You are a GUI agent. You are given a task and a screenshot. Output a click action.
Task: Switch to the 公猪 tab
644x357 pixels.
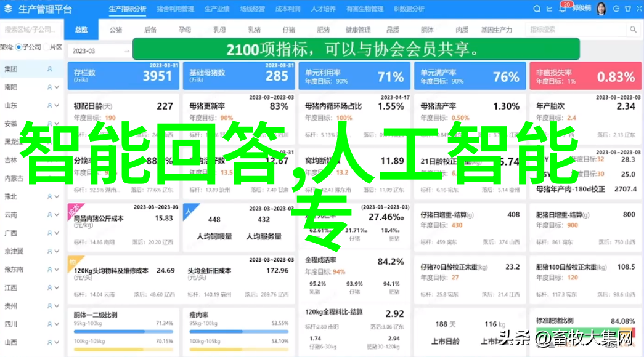116,30
